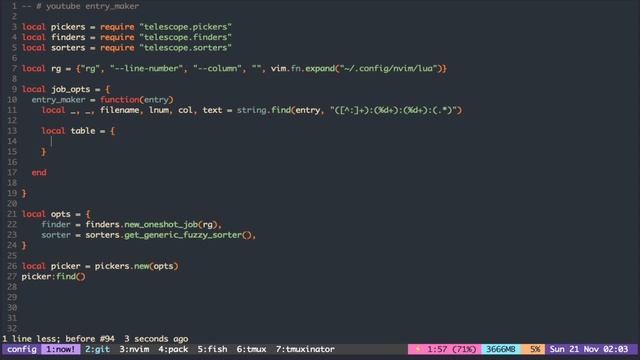Click the 'rg' variable name on line 7
The image size is (640, 360).
point(56,69)
